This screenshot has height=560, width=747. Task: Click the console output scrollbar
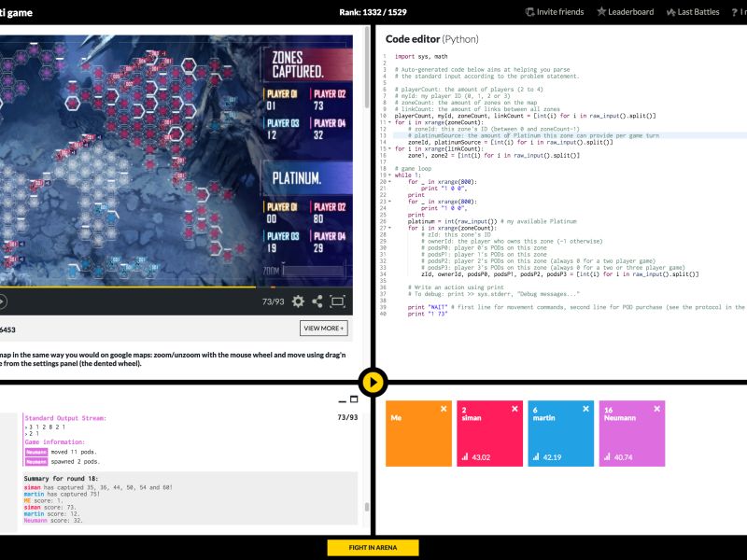367,507
